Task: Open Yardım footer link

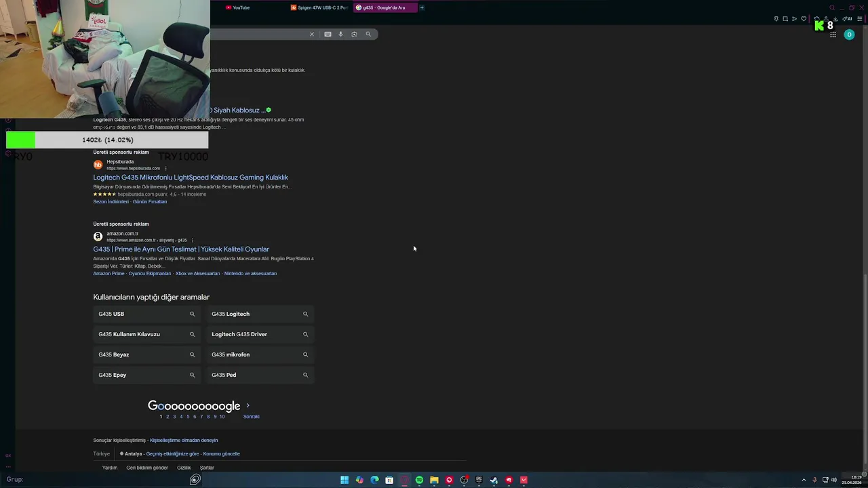Action: coord(110,468)
